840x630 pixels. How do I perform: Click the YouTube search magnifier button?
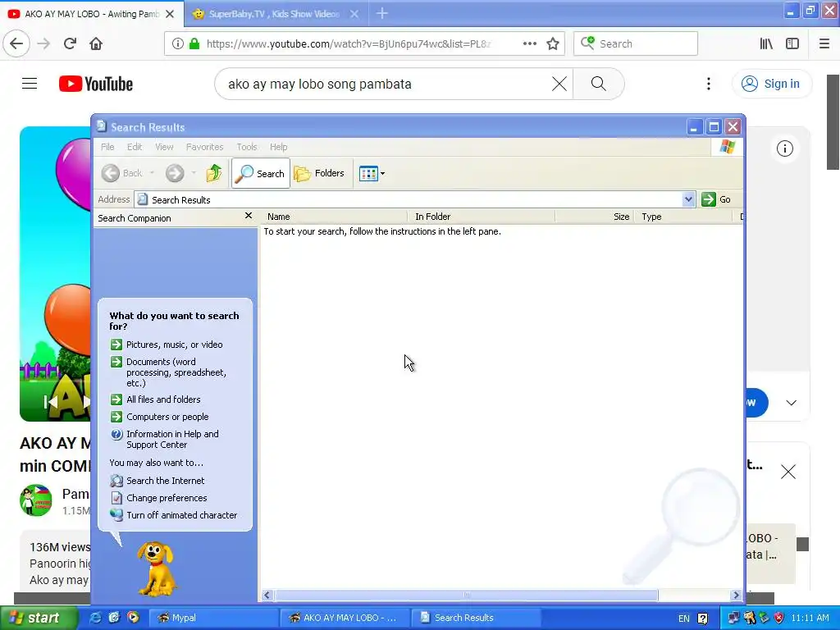[599, 84]
